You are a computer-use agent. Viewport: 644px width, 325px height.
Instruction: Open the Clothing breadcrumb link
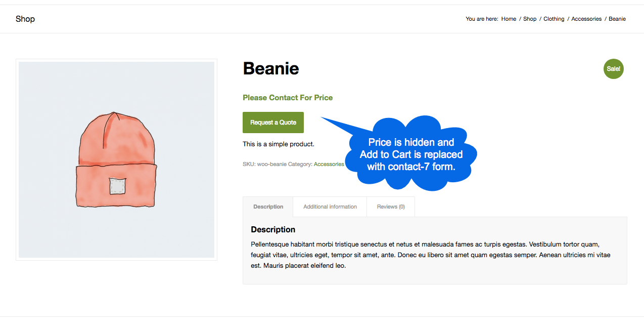click(x=554, y=19)
